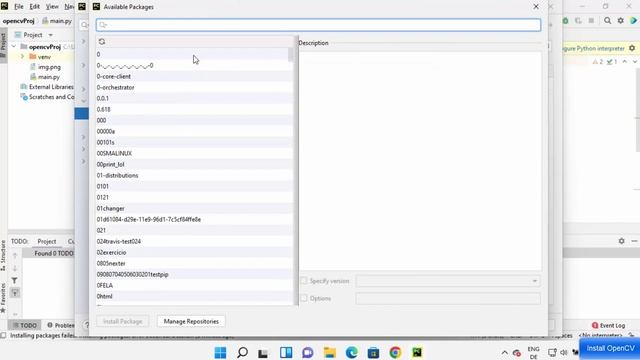Open the PyCharm settings gear icon
The width and height of the screenshot is (640, 360).
[620, 20]
